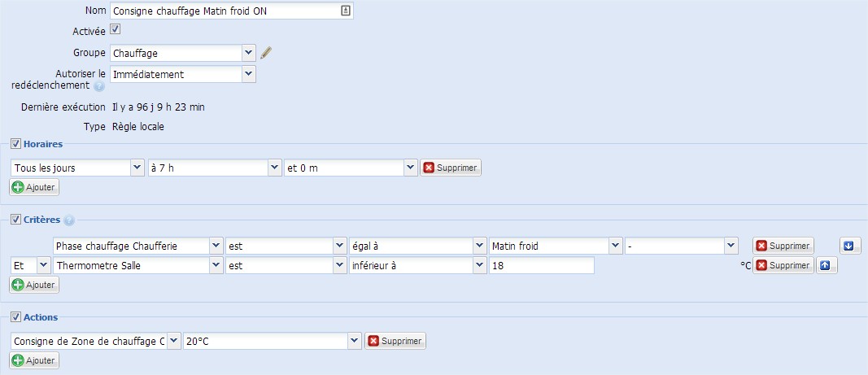Uncheck the Critères section checkbox
Viewport: 868px width, 375px height.
click(15, 220)
